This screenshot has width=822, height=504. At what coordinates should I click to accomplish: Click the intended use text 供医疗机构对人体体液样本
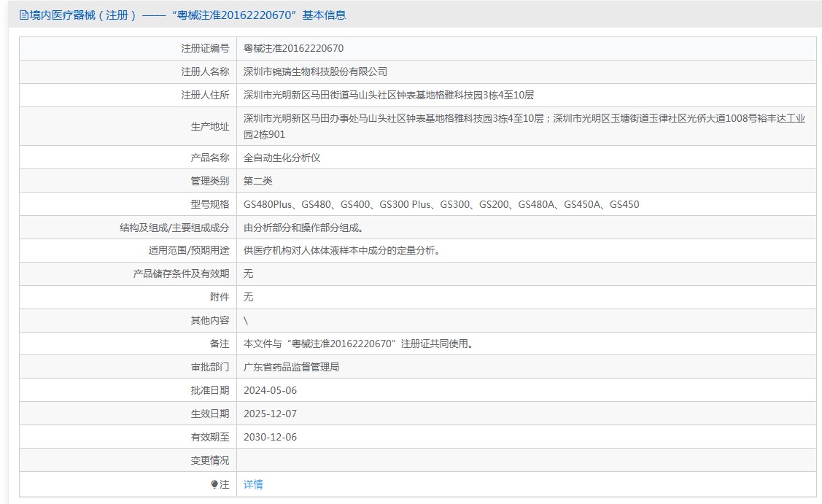[x=342, y=251]
